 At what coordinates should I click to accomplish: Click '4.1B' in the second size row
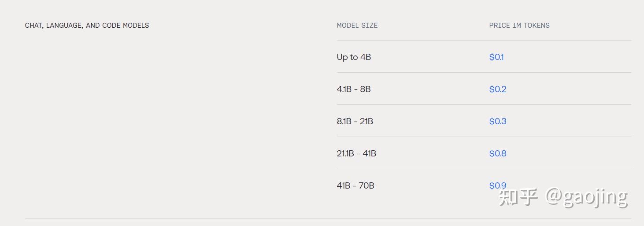coord(344,89)
